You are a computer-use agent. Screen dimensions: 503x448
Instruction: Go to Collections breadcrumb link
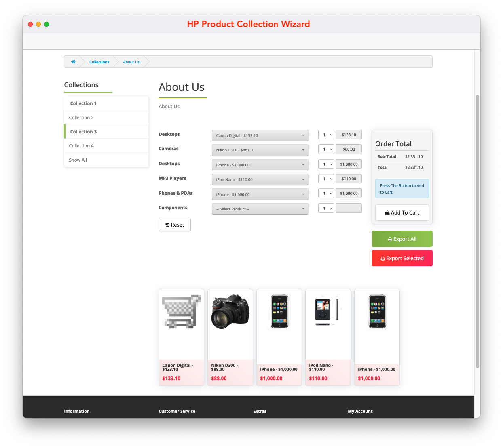99,62
